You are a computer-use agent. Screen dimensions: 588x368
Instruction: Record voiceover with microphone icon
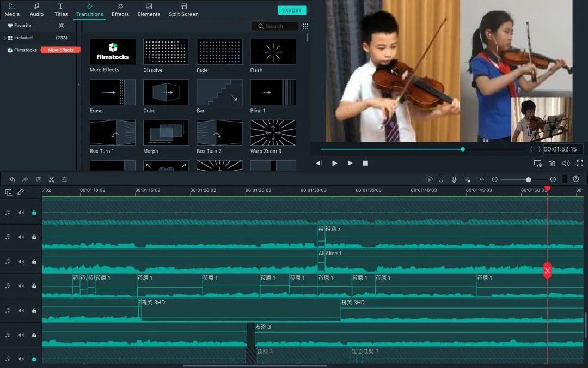pyautogui.click(x=454, y=179)
